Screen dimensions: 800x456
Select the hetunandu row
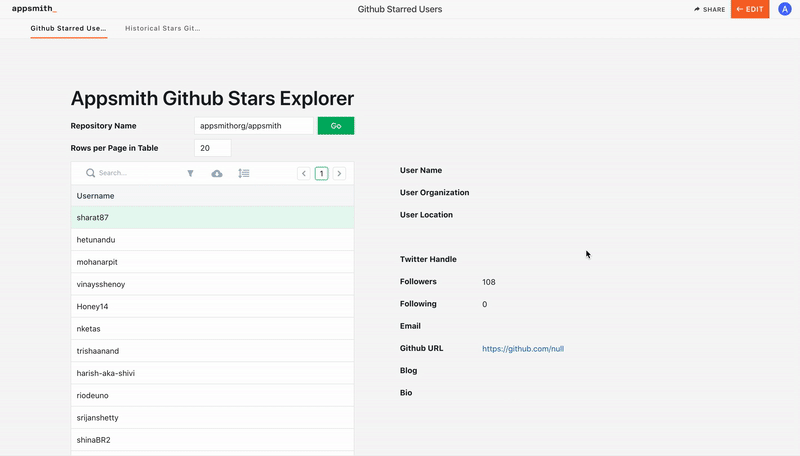tap(212, 240)
